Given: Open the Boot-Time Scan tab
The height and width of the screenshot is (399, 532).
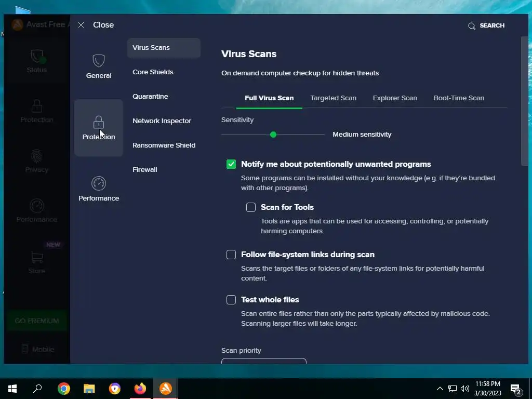Looking at the screenshot, I should tap(459, 98).
